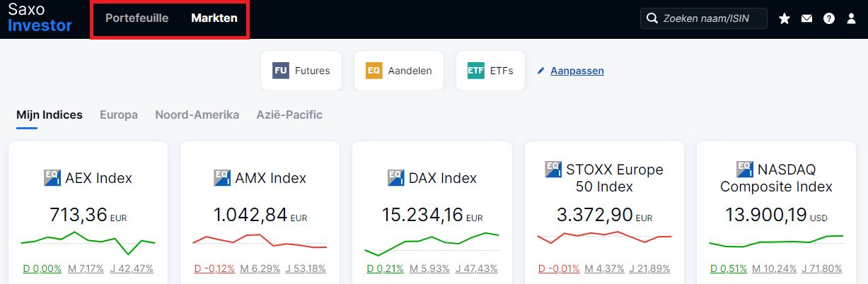
Task: Open the Futures category button
Action: click(x=301, y=71)
